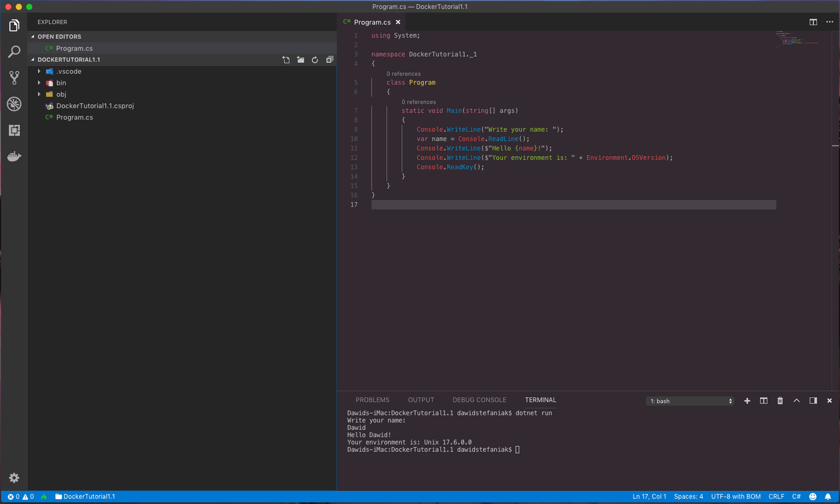Open the Search view in activity bar
Image resolution: width=840 pixels, height=504 pixels.
pos(14,52)
